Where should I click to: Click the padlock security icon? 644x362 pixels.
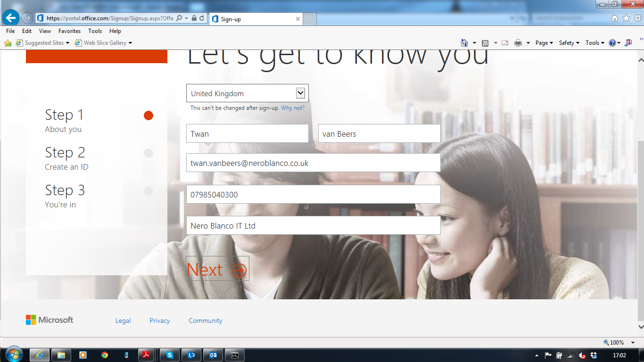point(194,18)
